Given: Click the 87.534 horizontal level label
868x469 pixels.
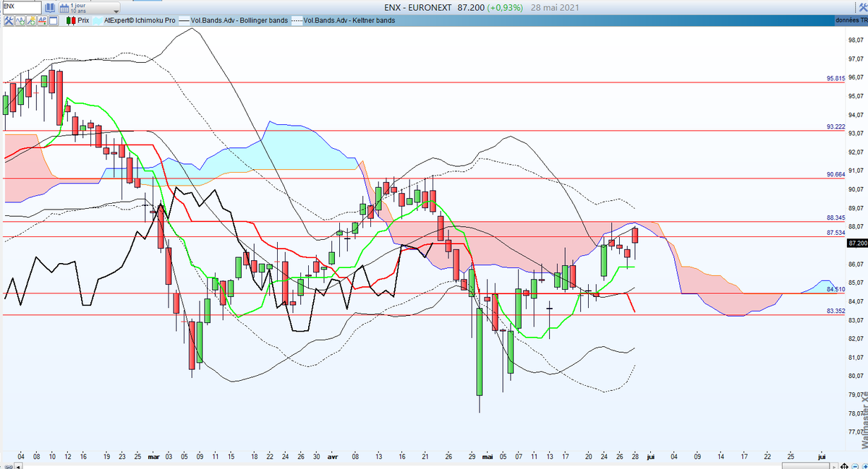Looking at the screenshot, I should coord(835,233).
